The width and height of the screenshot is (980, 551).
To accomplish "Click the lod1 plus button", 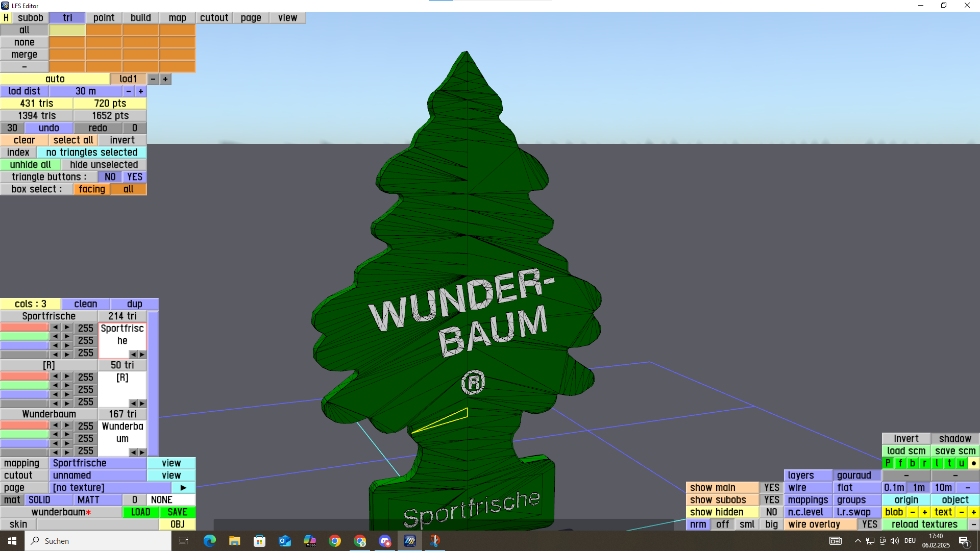I will click(165, 79).
